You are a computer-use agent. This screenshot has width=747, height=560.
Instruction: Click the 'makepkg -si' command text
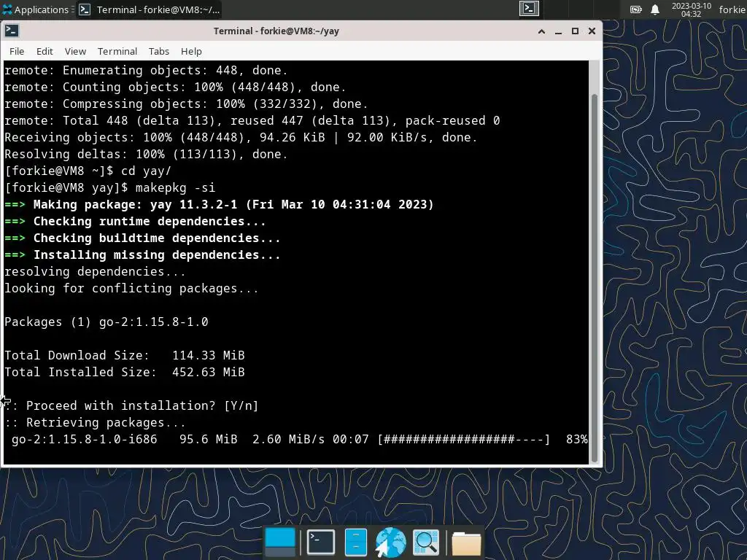175,187
